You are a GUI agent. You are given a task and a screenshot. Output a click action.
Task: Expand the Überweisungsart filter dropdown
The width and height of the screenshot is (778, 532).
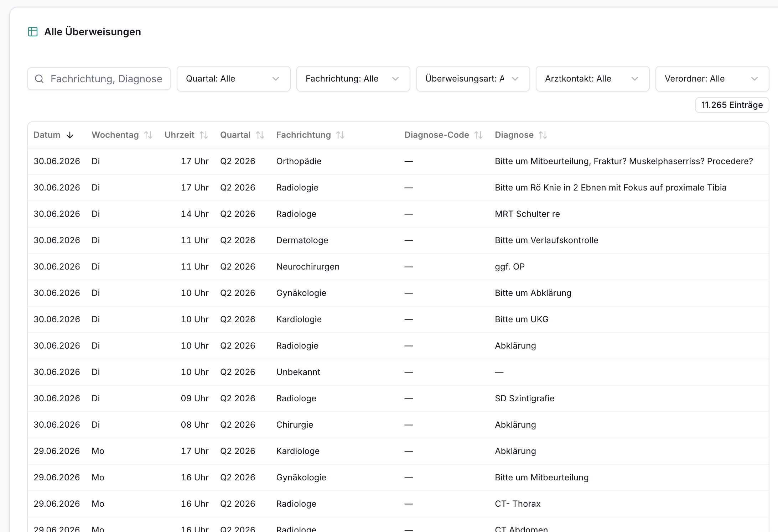pyautogui.click(x=473, y=79)
